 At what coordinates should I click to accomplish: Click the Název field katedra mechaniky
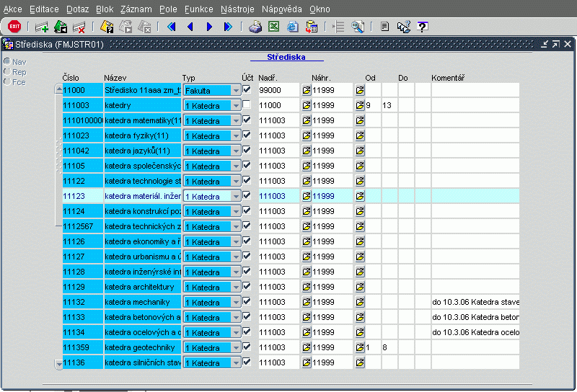pyautogui.click(x=141, y=302)
